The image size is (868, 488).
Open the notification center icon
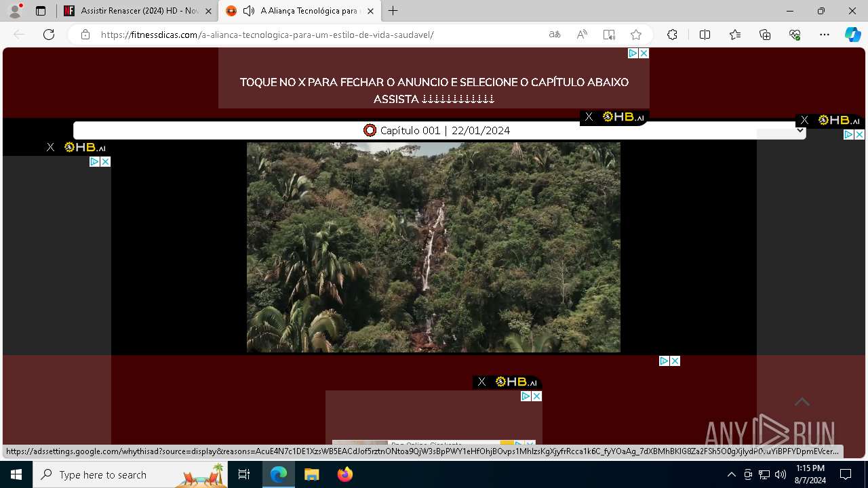pos(846,474)
